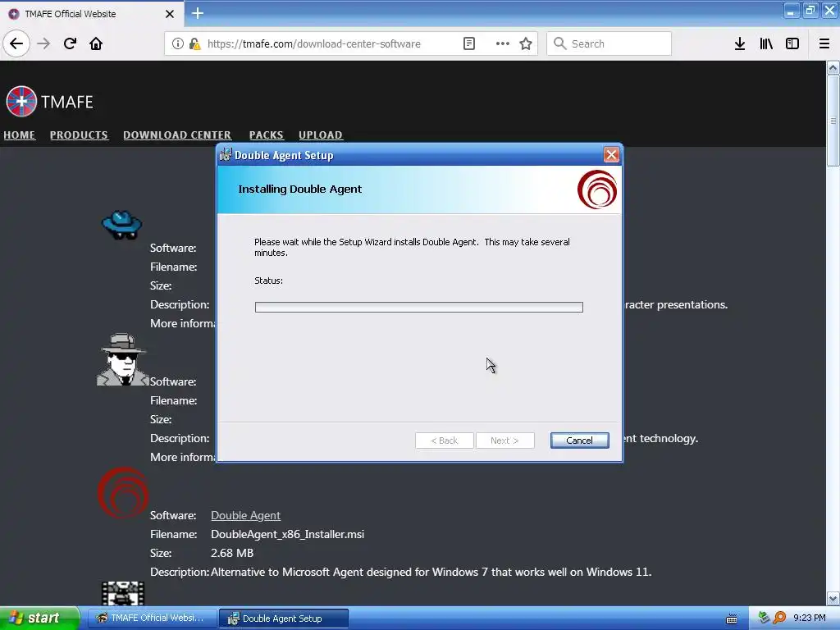Screen dimensions: 840x630
Task: Click the installation progress bar
Action: (419, 307)
